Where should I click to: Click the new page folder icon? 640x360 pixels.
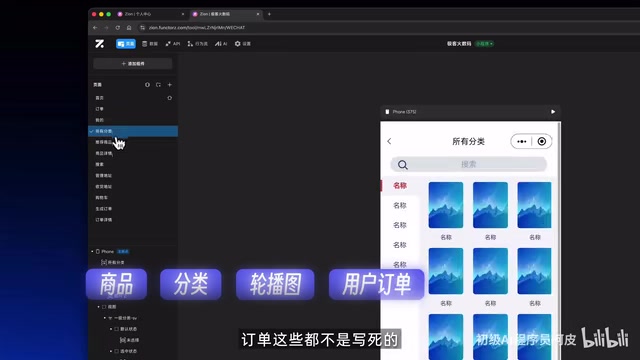click(x=158, y=85)
